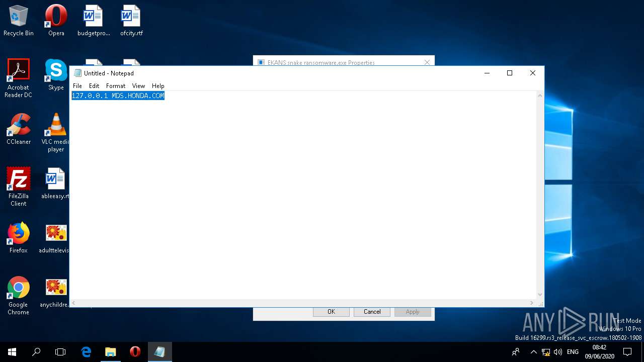Screen dimensions: 644x362
Task: Open Notepad View menu
Action: point(138,86)
